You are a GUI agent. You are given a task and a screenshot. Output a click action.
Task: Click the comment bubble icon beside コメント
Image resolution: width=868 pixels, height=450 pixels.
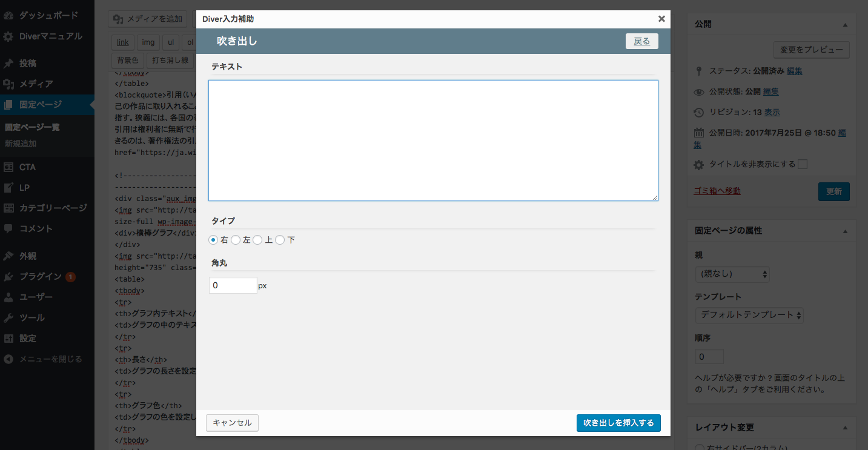pyautogui.click(x=8, y=229)
